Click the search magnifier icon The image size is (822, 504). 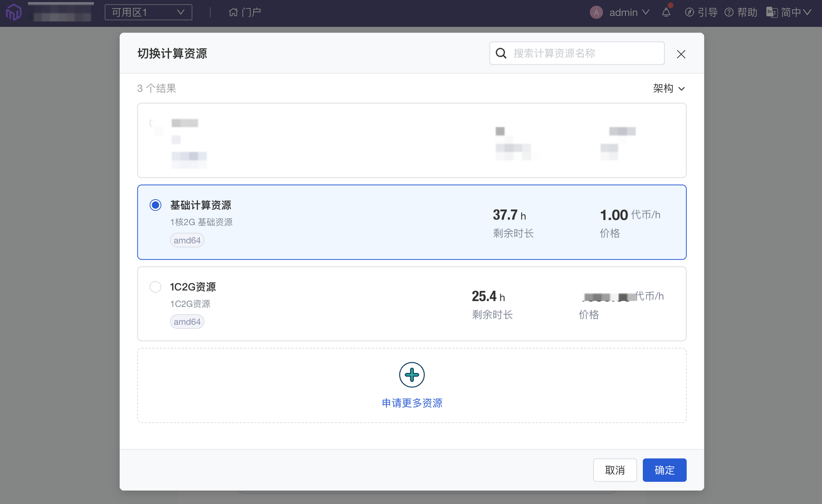click(501, 53)
